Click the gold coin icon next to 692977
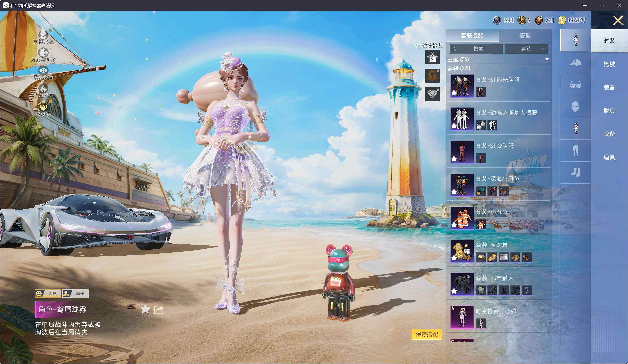 pyautogui.click(x=562, y=20)
